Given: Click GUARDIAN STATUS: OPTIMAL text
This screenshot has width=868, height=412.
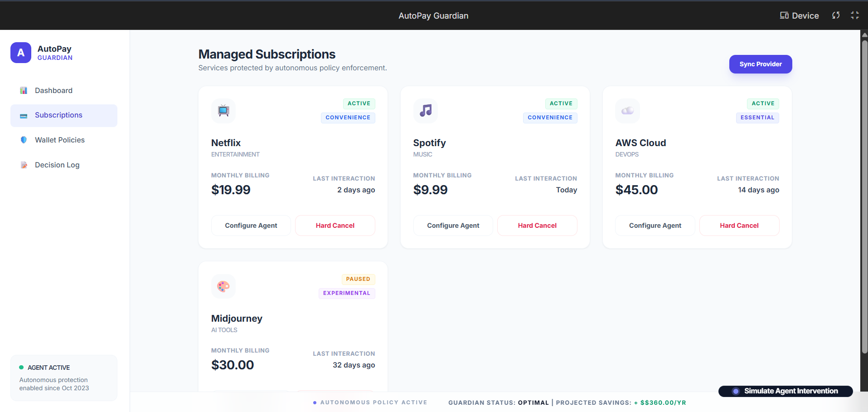Looking at the screenshot, I should click(x=499, y=402).
